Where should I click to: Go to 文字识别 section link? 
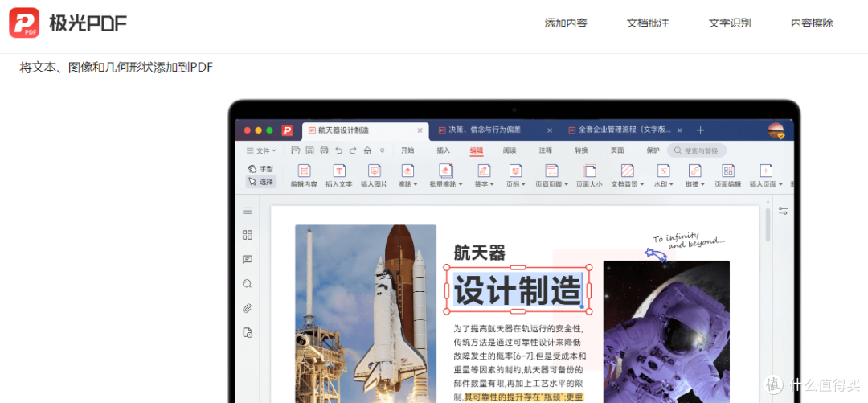730,23
